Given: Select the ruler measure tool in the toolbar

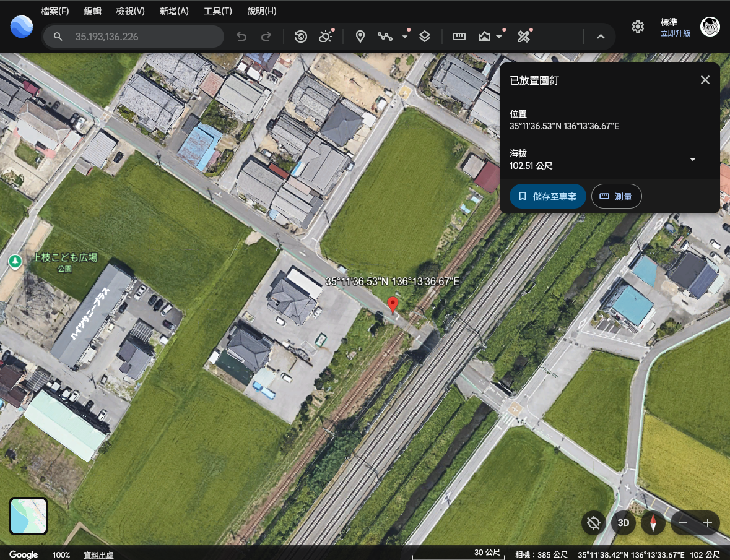Looking at the screenshot, I should (459, 37).
